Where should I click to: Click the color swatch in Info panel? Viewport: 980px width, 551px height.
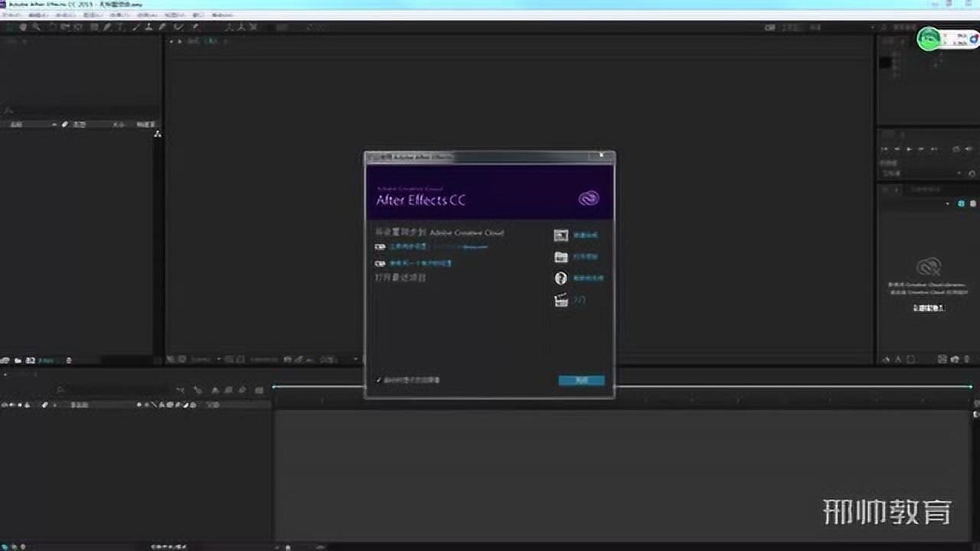coord(885,63)
